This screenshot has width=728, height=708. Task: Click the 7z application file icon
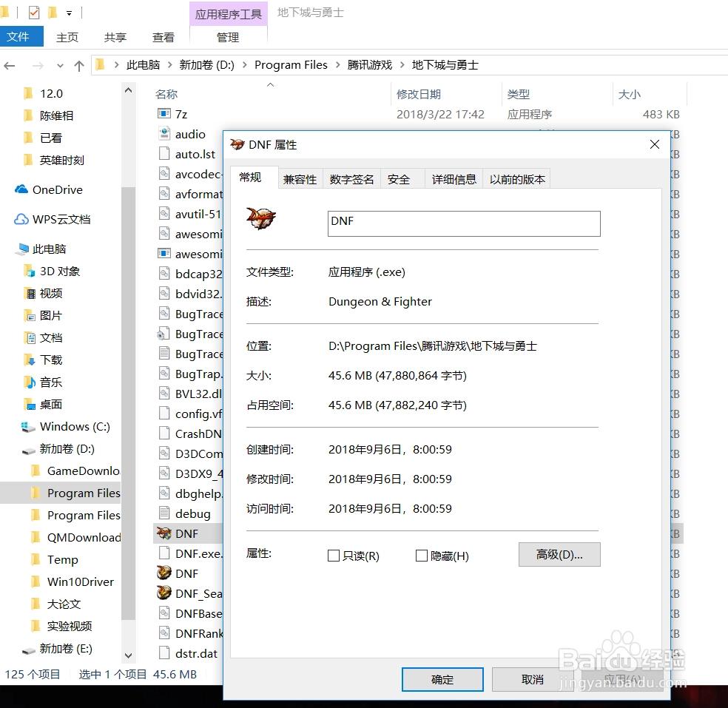click(164, 114)
